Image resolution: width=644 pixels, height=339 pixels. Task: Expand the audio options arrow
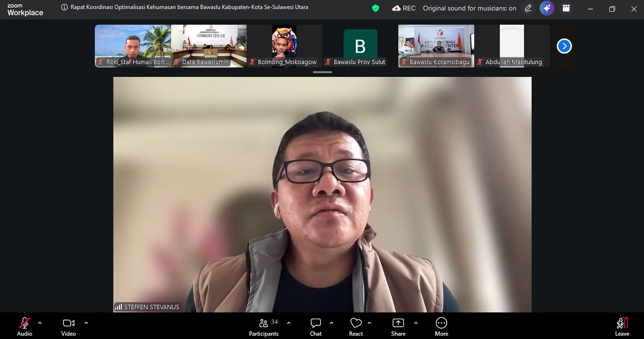(40, 323)
